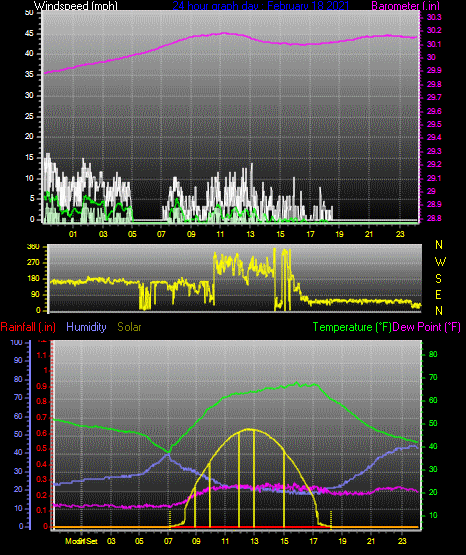Click the compass letter E beside direction chart

pyautogui.click(x=438, y=294)
